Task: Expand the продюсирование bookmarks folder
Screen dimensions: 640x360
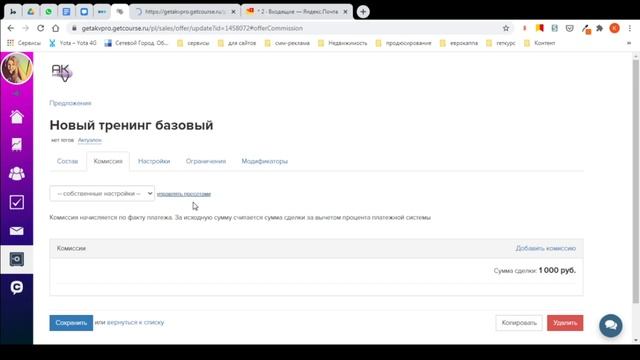Action: pyautogui.click(x=403, y=43)
